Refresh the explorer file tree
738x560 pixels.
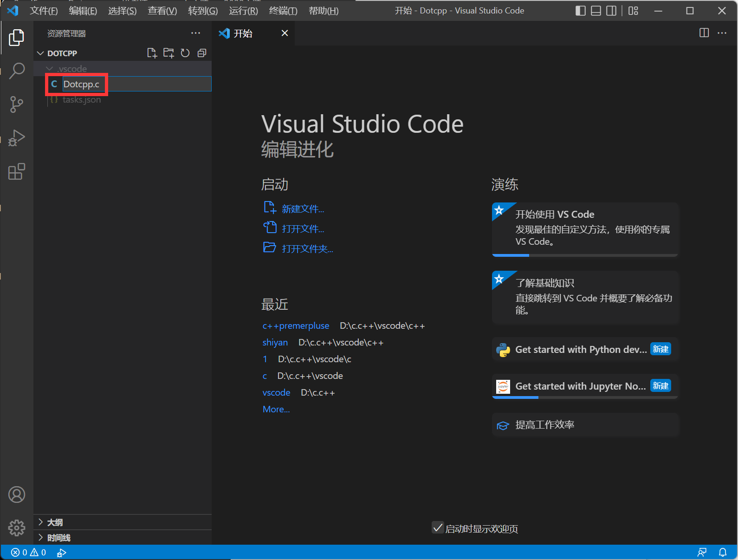[x=185, y=53]
